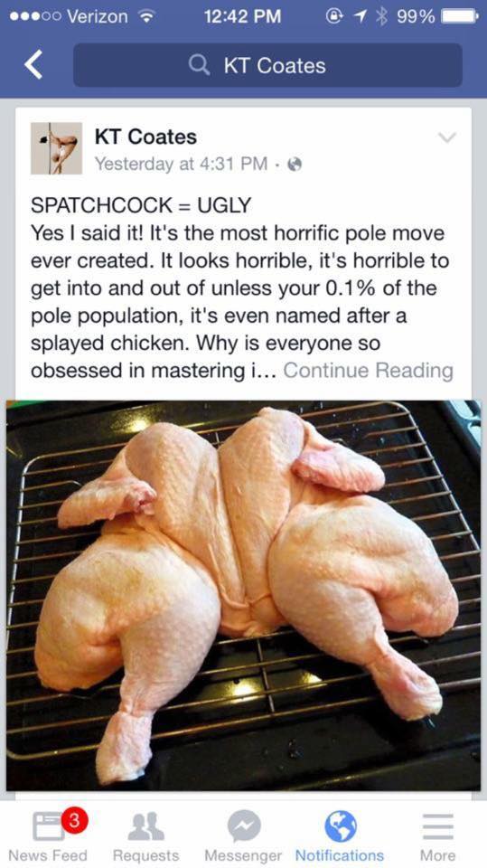Click Continue Reading link
This screenshot has width=487, height=868.
368,371
